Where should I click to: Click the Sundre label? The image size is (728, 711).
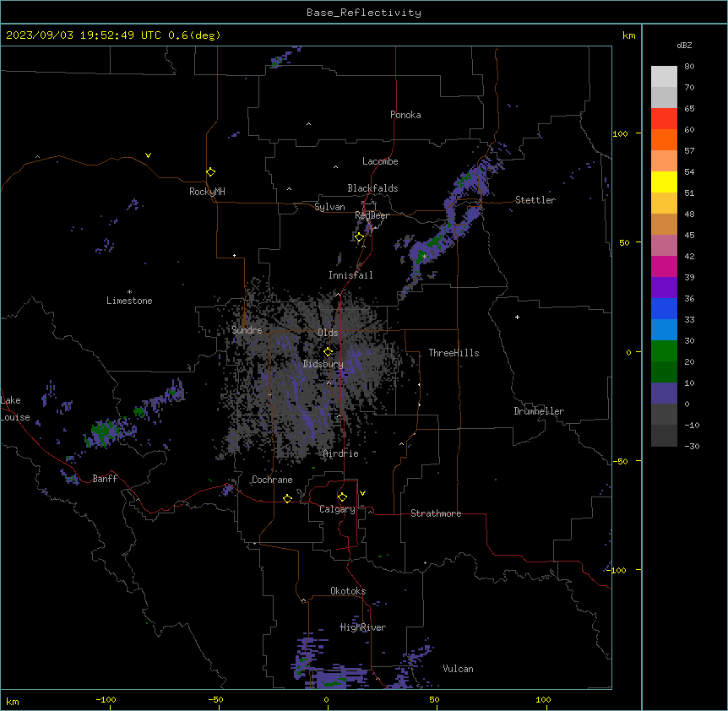(247, 330)
